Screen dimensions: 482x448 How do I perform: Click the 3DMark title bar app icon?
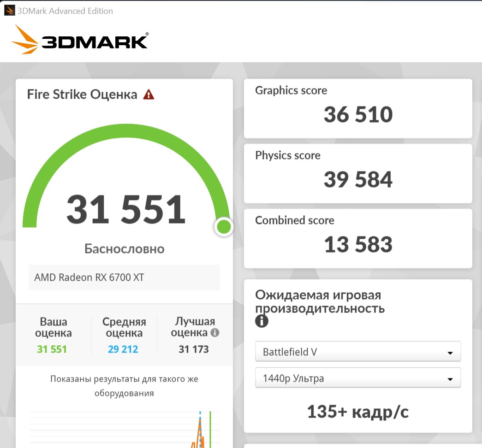point(9,10)
